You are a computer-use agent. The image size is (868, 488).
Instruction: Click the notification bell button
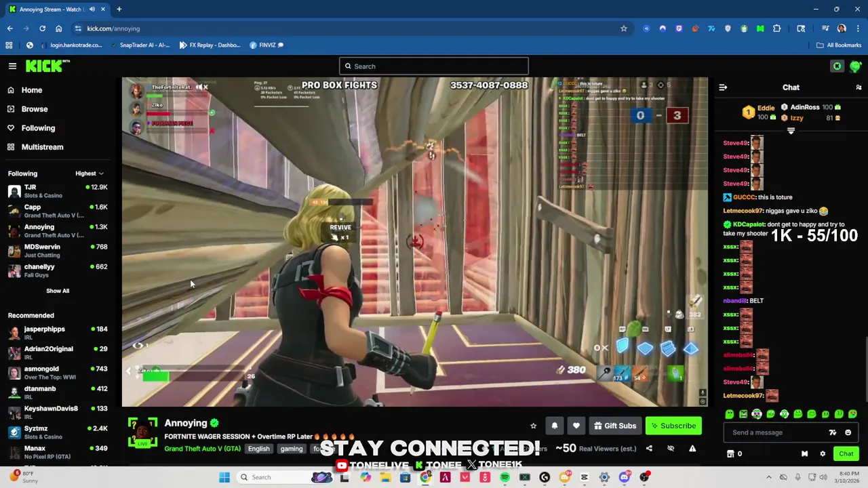(x=554, y=426)
